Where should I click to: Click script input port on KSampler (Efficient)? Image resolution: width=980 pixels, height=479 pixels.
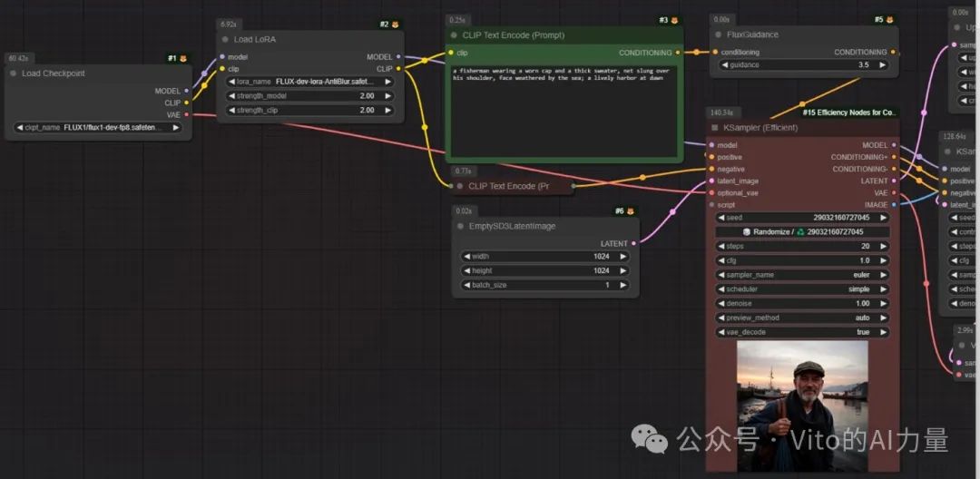[712, 204]
